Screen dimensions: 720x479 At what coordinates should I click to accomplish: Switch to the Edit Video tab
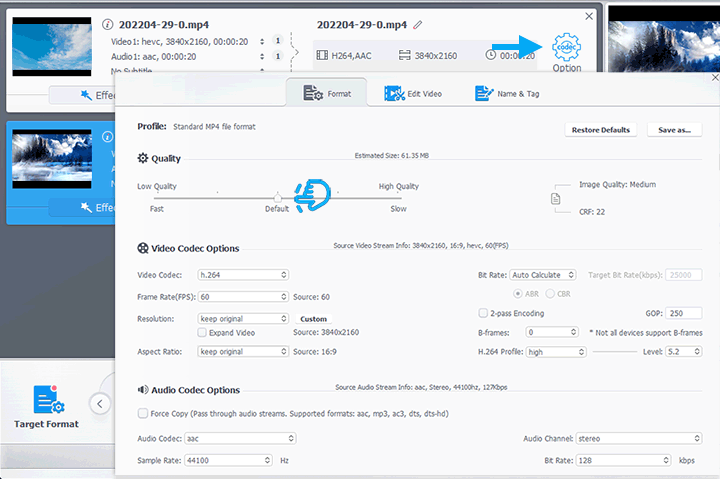tap(413, 93)
